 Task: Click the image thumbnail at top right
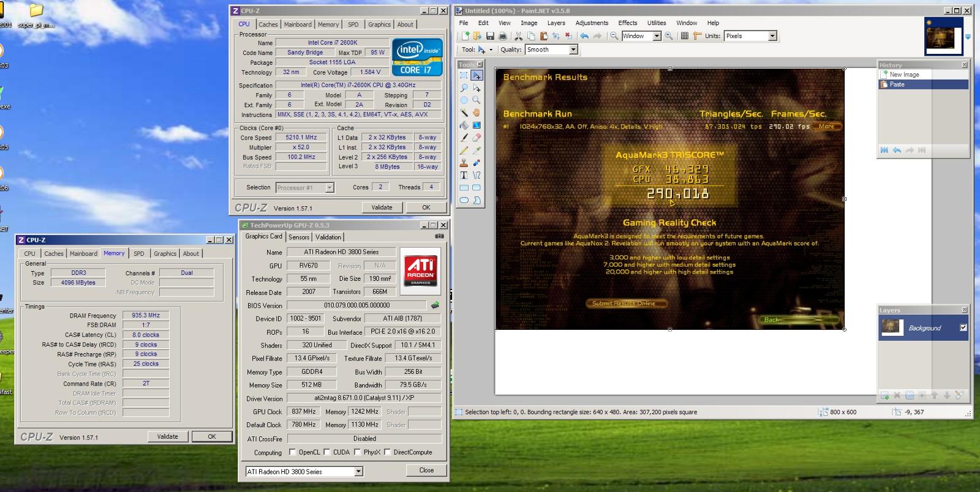944,36
